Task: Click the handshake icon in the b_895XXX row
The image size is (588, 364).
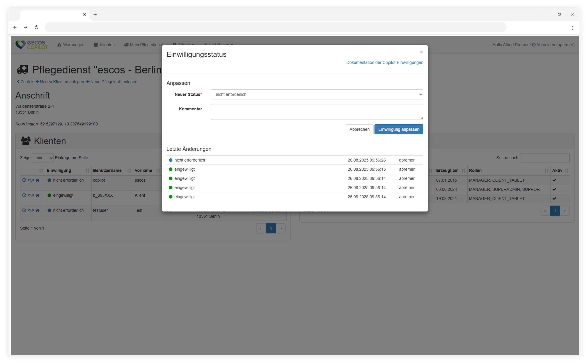Action: (31, 195)
